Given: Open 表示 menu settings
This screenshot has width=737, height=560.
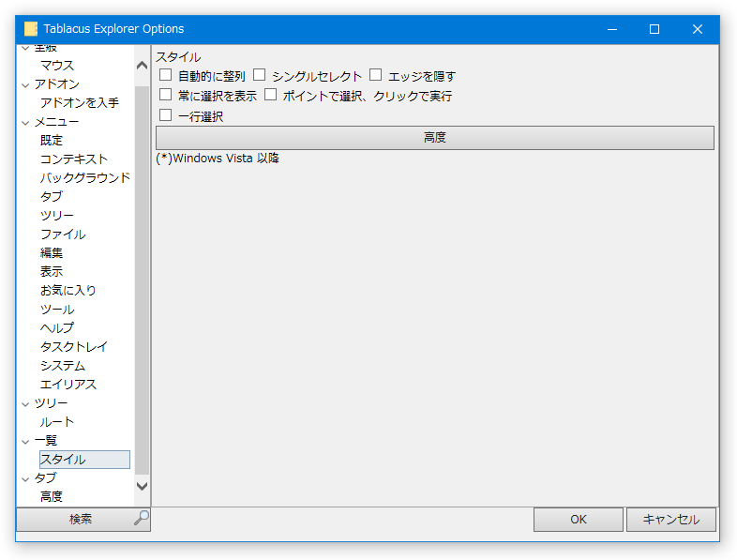Looking at the screenshot, I should point(52,272).
